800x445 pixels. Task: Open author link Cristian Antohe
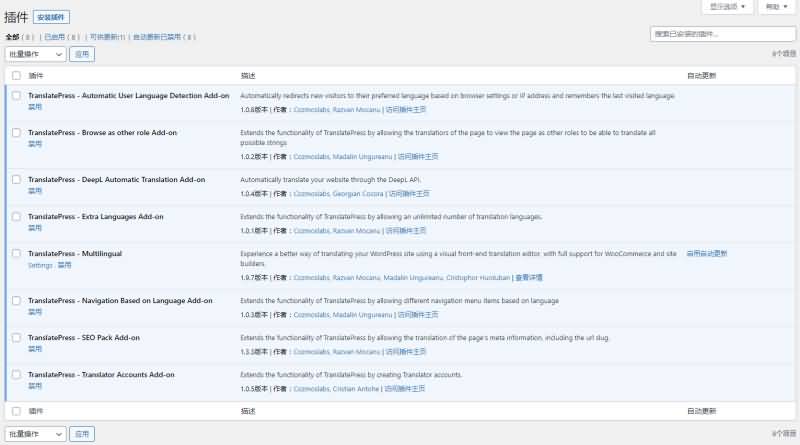tap(356, 389)
